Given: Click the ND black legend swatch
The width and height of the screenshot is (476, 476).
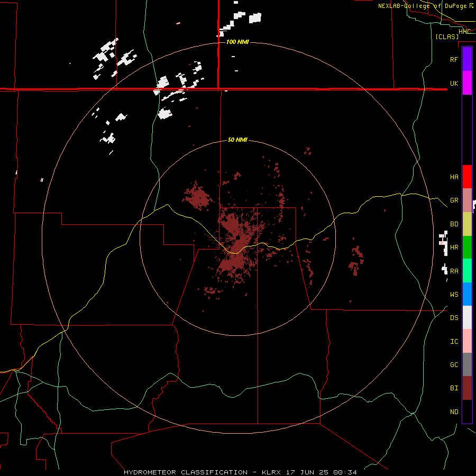Looking at the screenshot, I should [467, 411].
